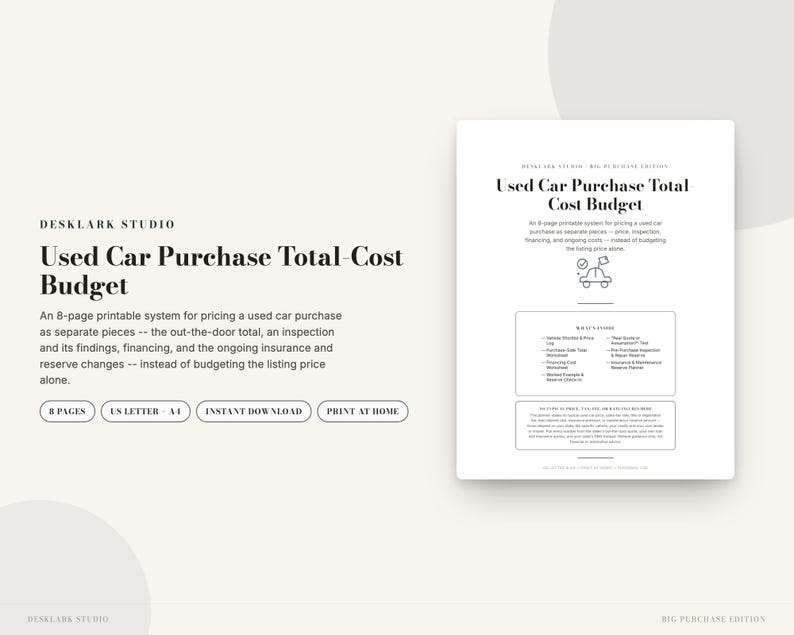Click the 'No typical price, tax, fee' disclaimer box

pyautogui.click(x=595, y=425)
